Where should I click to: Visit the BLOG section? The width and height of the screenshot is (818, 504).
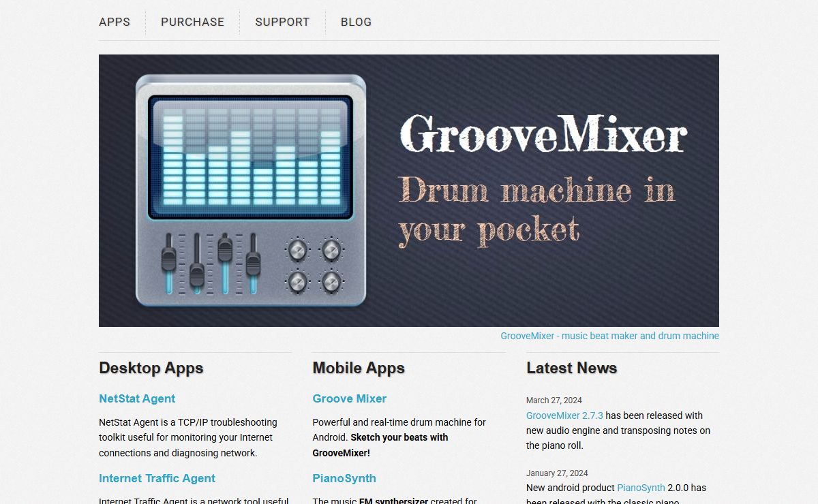356,22
